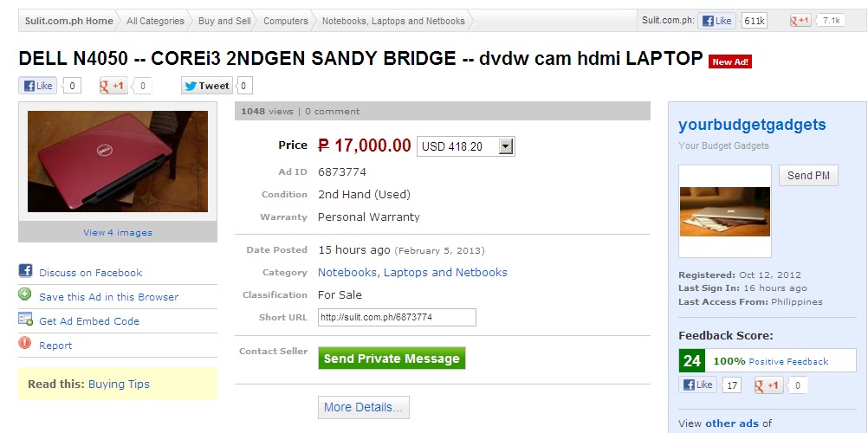
Task: Click the Facebook icon beside Discuss on Facebook
Action: coord(25,270)
